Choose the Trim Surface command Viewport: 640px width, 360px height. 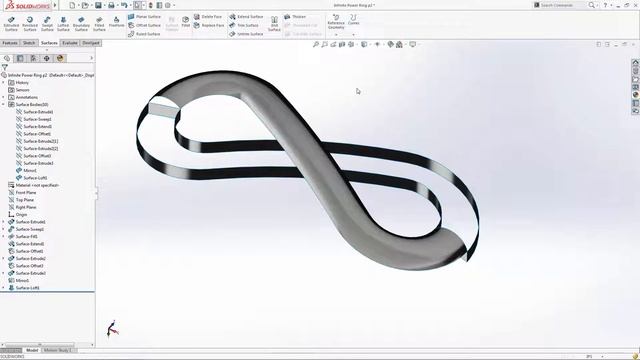tap(244, 25)
